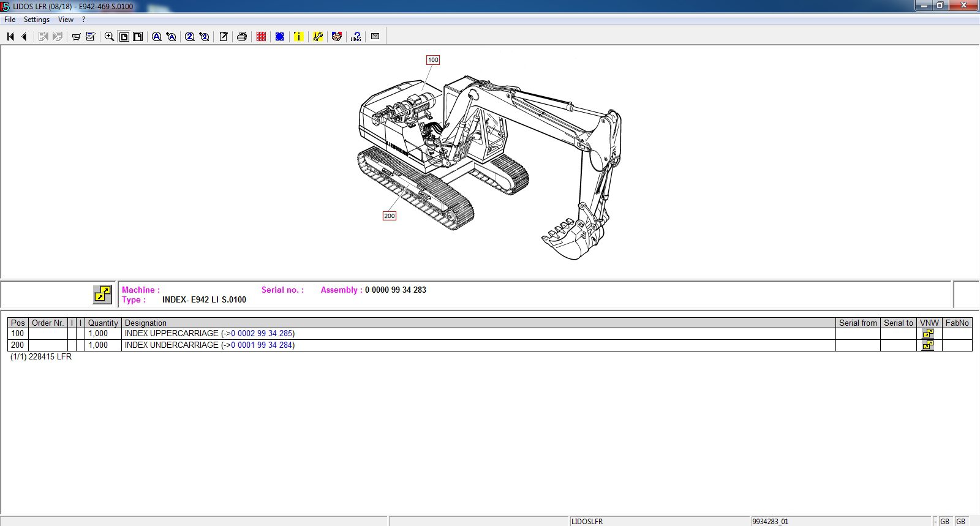Screen dimensions: 980x526
Task: Click the red grid icon
Action: [261, 37]
